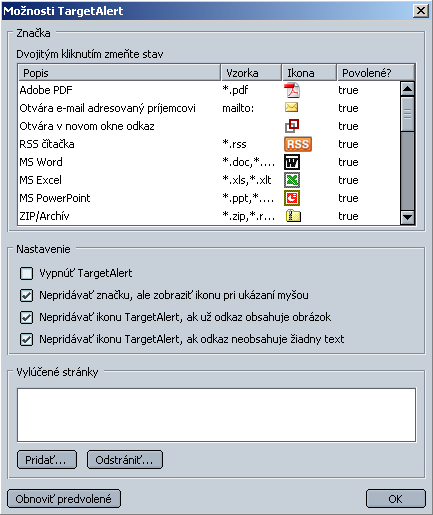433x515 pixels.
Task: Click the MS PowerPoint icon
Action: 292,198
